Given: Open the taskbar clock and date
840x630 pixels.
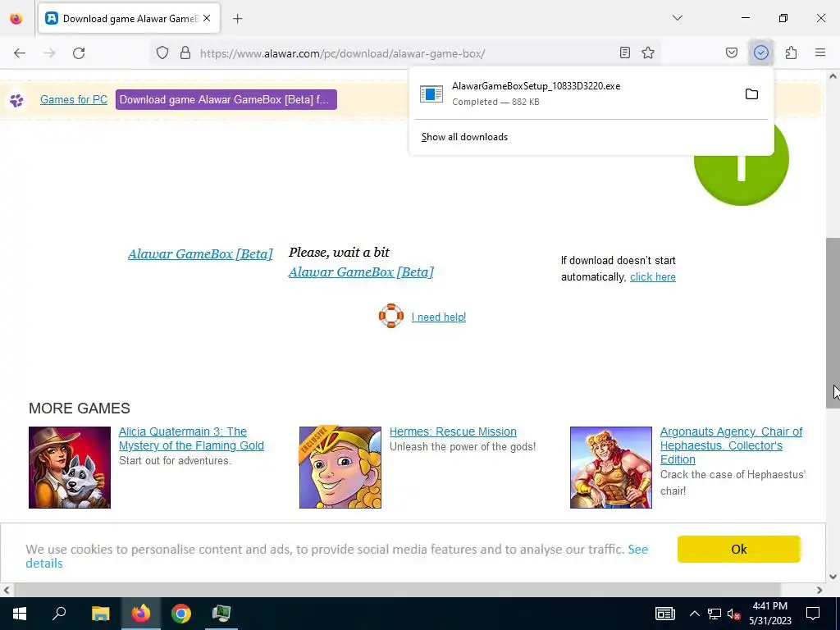Looking at the screenshot, I should [x=769, y=614].
